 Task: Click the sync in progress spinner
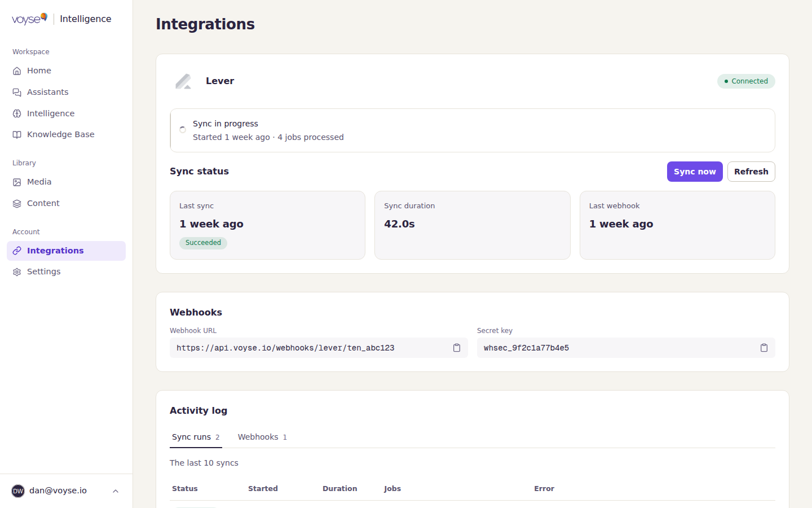coord(183,130)
